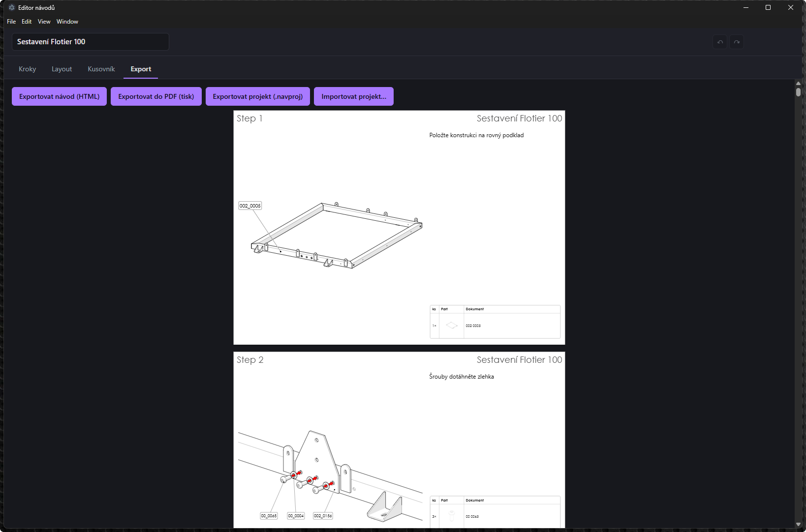
Task: Click text Šrouby dotáhněte zlehka
Action: point(462,377)
